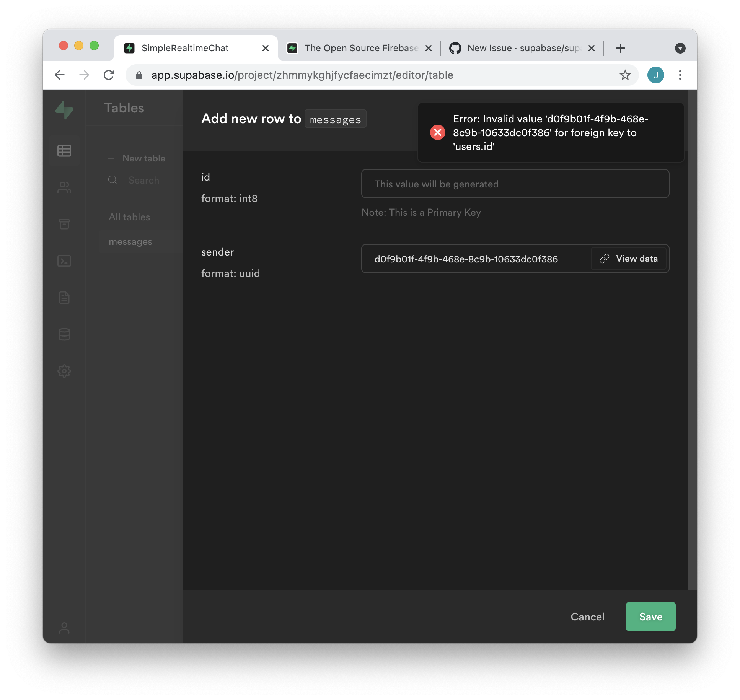Click the browser back arrow
This screenshot has height=700, width=740.
(60, 75)
